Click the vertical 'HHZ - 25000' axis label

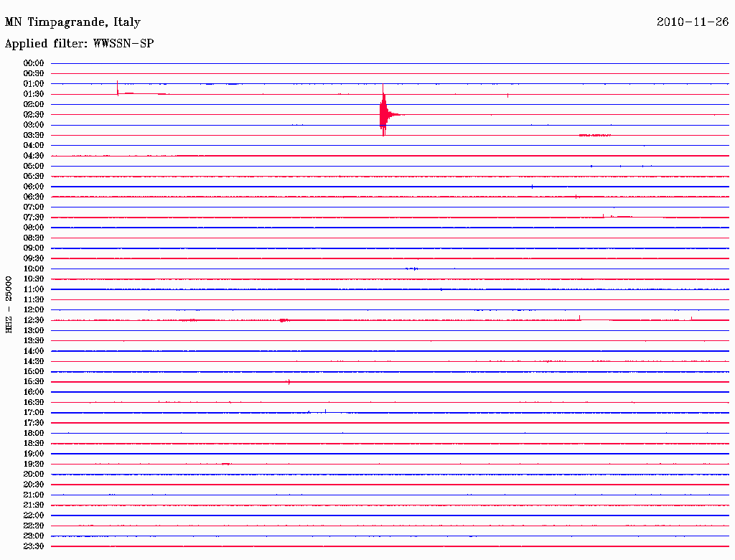coord(9,305)
